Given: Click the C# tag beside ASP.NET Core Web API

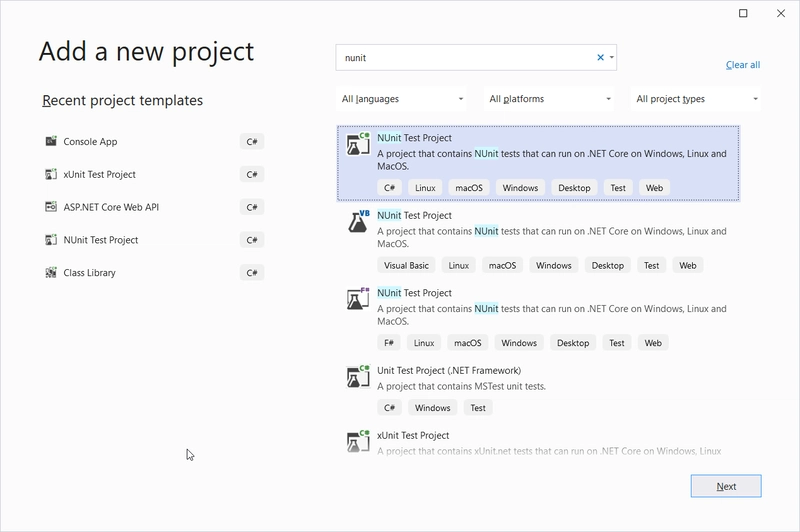Looking at the screenshot, I should [x=252, y=207].
